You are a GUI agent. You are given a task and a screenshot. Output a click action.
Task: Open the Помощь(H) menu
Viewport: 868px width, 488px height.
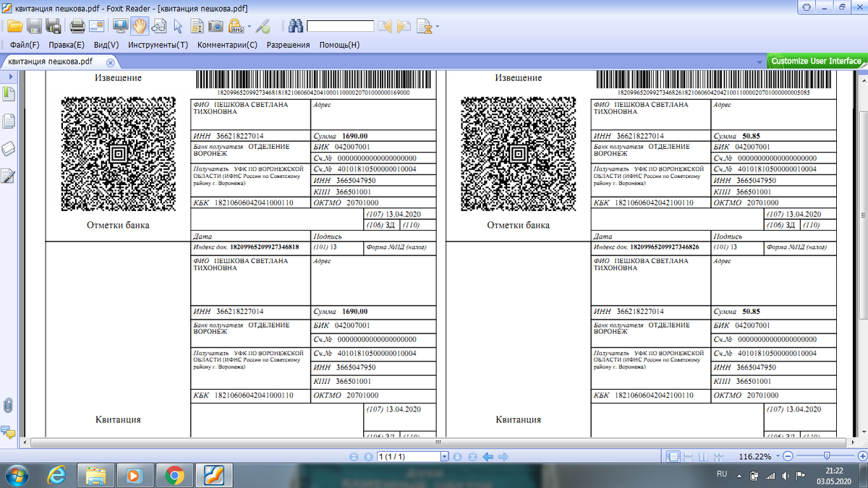point(339,45)
